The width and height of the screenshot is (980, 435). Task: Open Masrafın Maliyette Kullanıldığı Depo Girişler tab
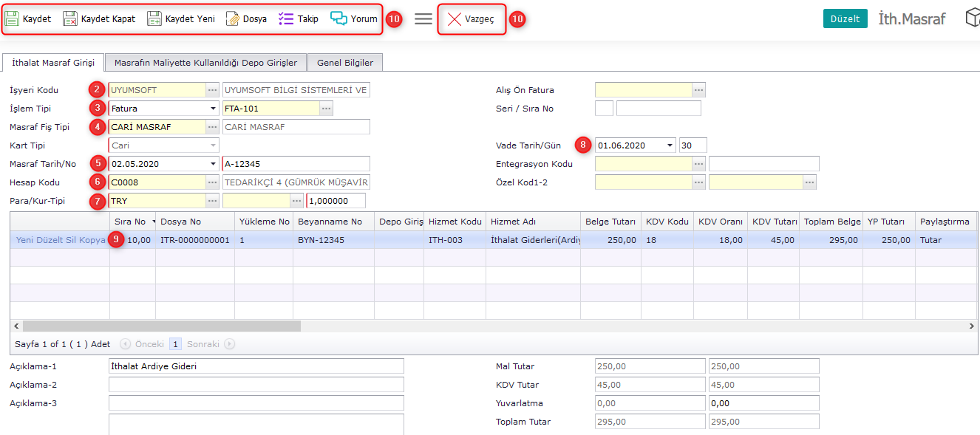pos(205,63)
